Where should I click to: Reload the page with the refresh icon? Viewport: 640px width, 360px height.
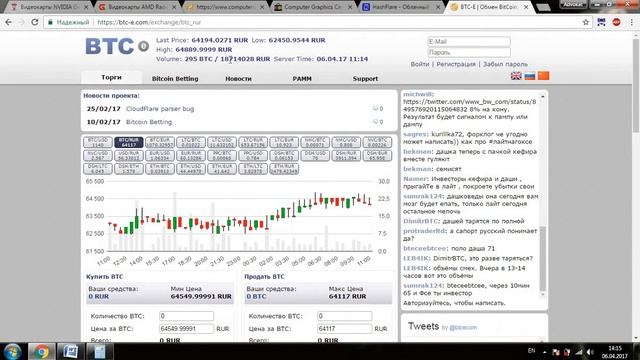35,22
